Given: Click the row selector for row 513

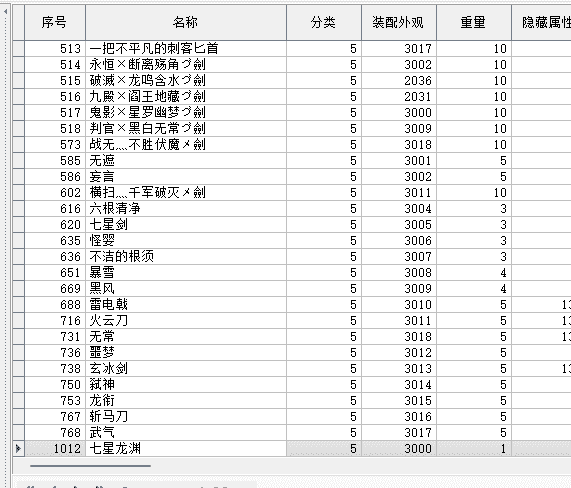Looking at the screenshot, I should [x=19, y=48].
